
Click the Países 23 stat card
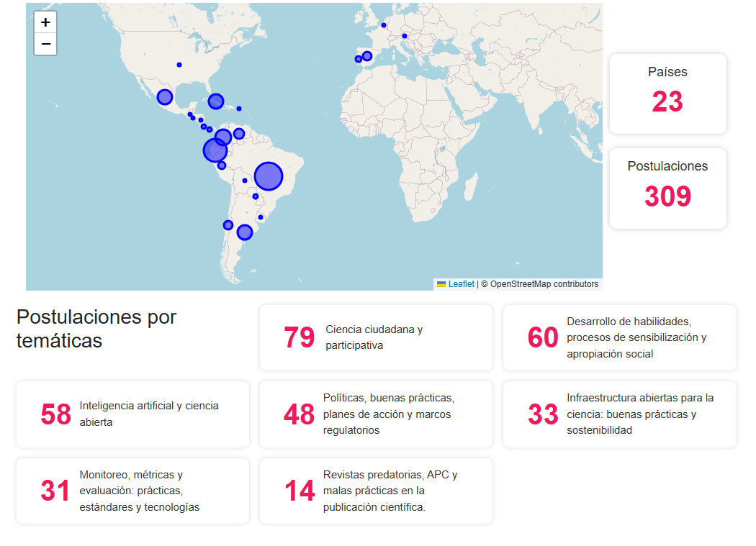(x=667, y=94)
